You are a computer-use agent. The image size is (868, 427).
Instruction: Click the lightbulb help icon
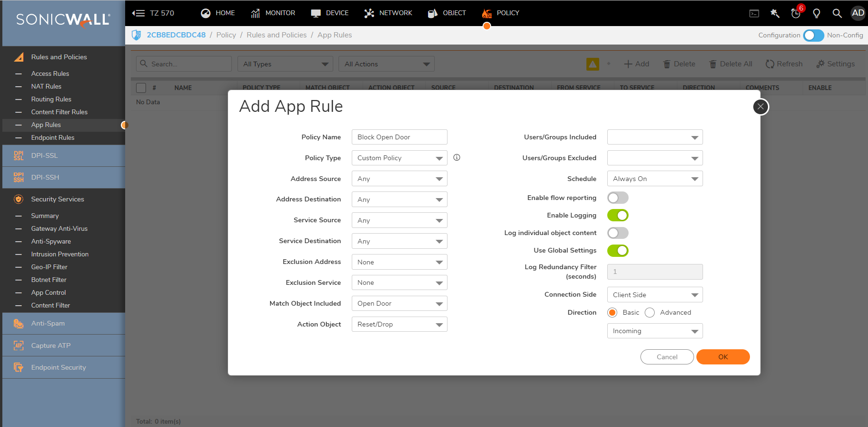[x=816, y=13]
